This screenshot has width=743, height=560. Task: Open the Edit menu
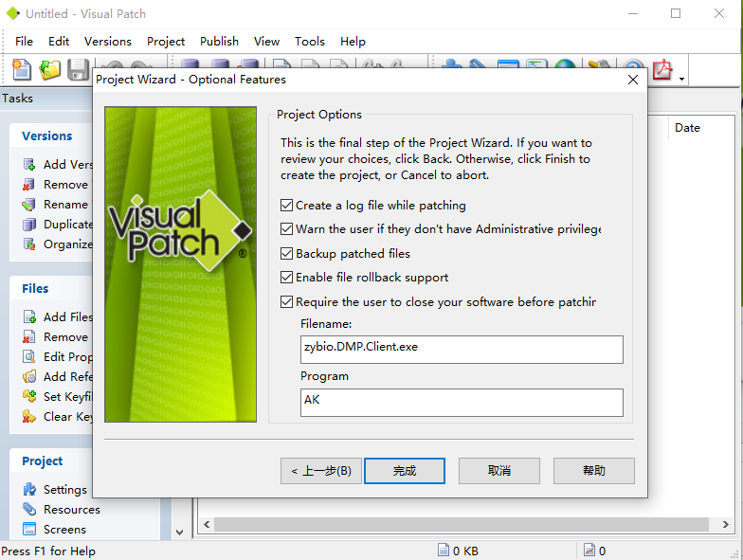59,42
